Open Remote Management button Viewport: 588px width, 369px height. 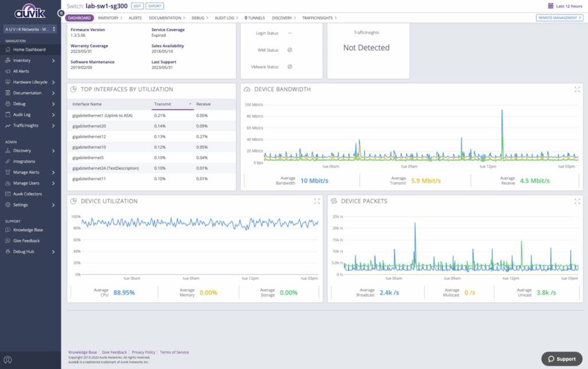(559, 18)
